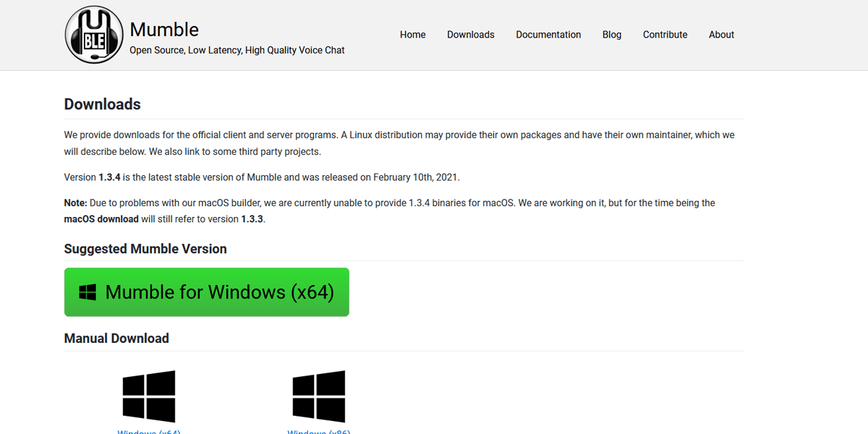Click the Suggested Mumble Version heading
Viewport: 868px width, 434px height.
pyautogui.click(x=145, y=249)
